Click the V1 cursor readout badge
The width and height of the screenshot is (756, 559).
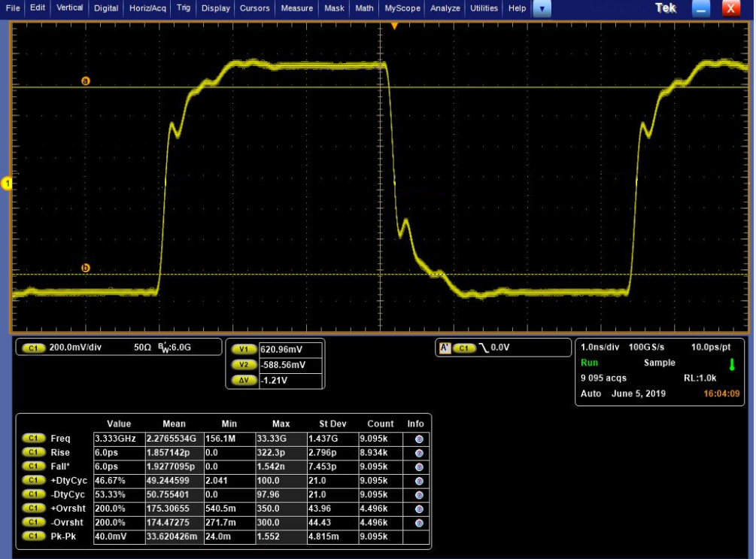243,349
